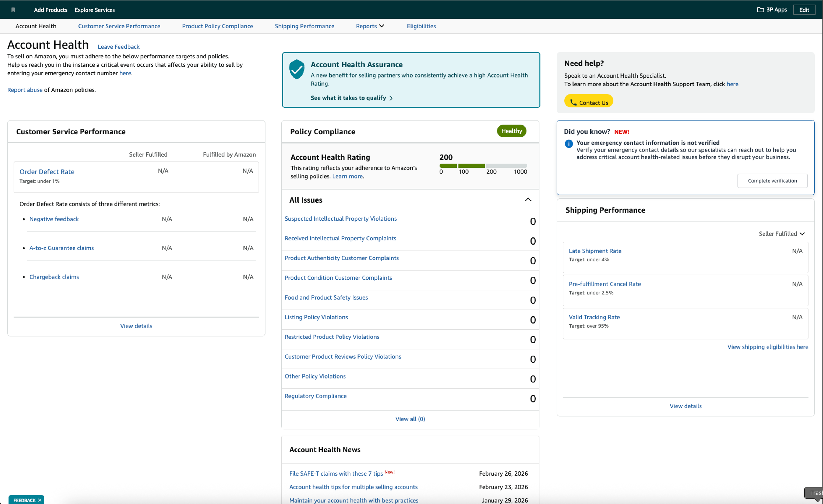This screenshot has width=823, height=504.
Task: Open the Reports dropdown menu
Action: coord(370,26)
